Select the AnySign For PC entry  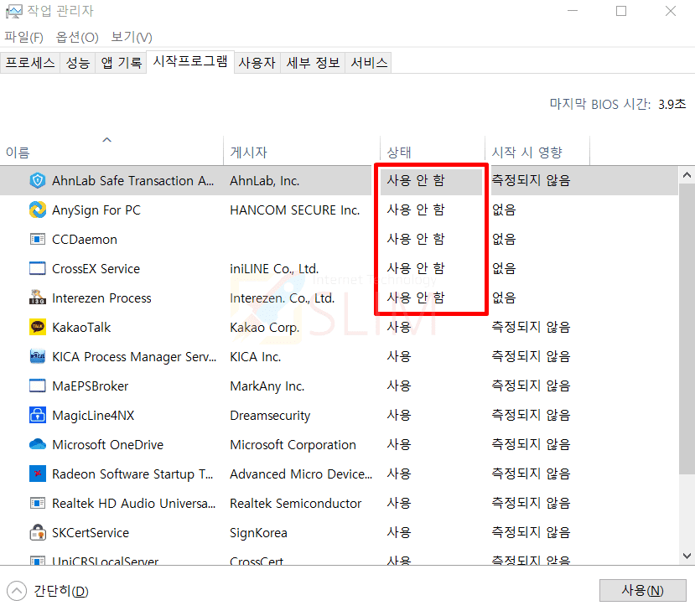point(96,210)
